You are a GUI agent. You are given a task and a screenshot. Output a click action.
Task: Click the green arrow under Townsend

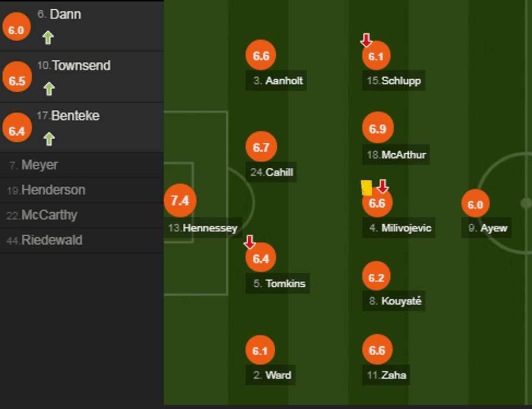click(49, 89)
